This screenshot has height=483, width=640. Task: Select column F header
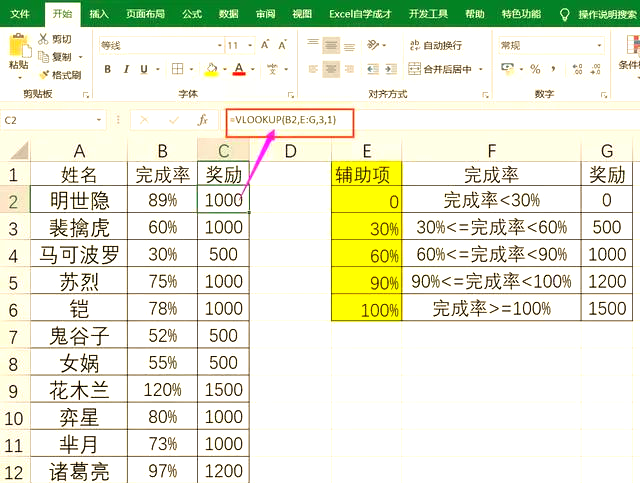(x=491, y=151)
